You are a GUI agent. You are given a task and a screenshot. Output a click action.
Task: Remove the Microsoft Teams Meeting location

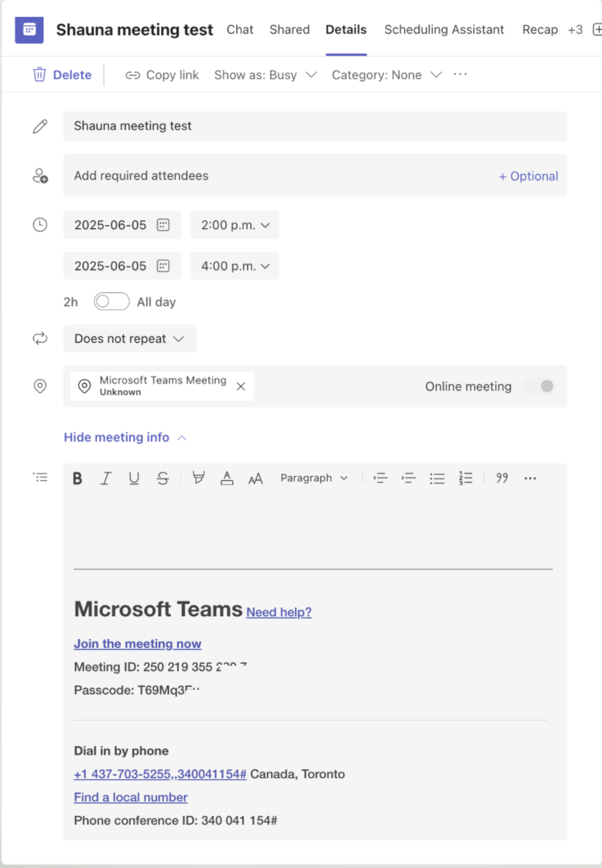coord(241,386)
